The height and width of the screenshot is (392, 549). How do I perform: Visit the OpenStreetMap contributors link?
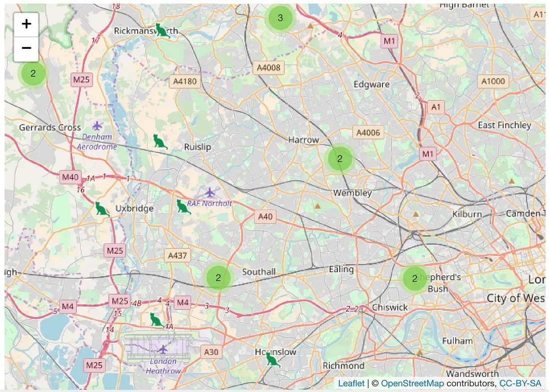pos(412,383)
